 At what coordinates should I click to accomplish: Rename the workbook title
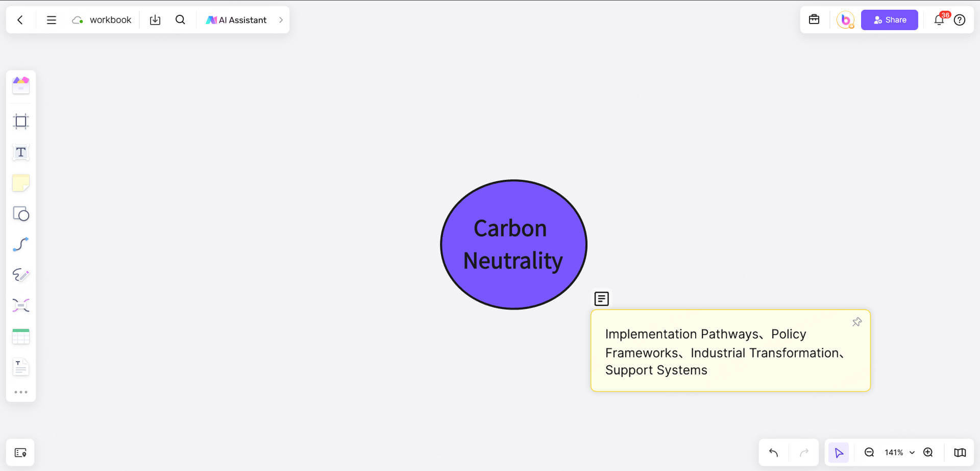tap(110, 20)
